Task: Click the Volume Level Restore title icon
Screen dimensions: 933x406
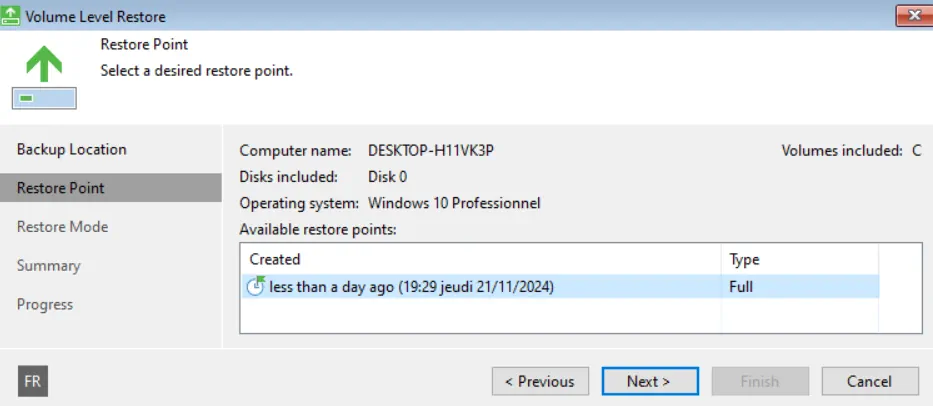Action: [x=11, y=15]
